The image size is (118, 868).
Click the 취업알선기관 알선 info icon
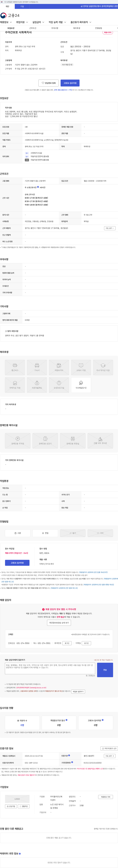[x=67, y=720]
